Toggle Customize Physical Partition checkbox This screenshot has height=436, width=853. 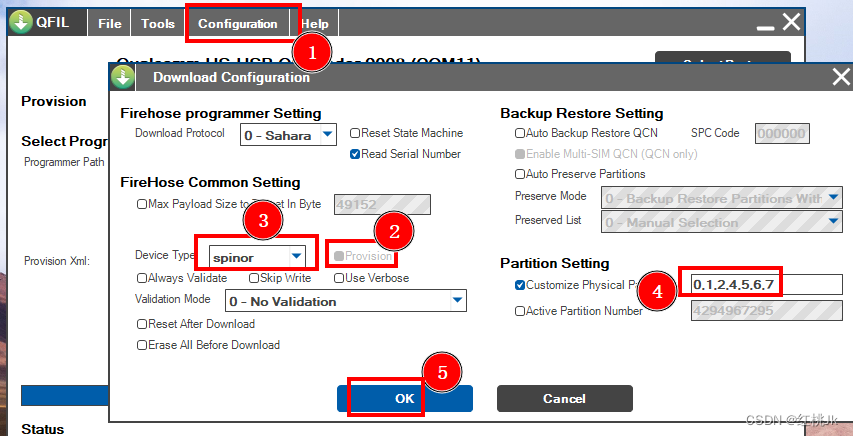pyautogui.click(x=520, y=285)
